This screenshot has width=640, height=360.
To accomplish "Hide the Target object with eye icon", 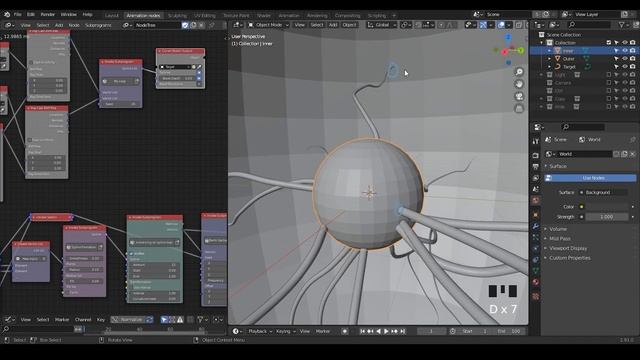I will click(624, 67).
